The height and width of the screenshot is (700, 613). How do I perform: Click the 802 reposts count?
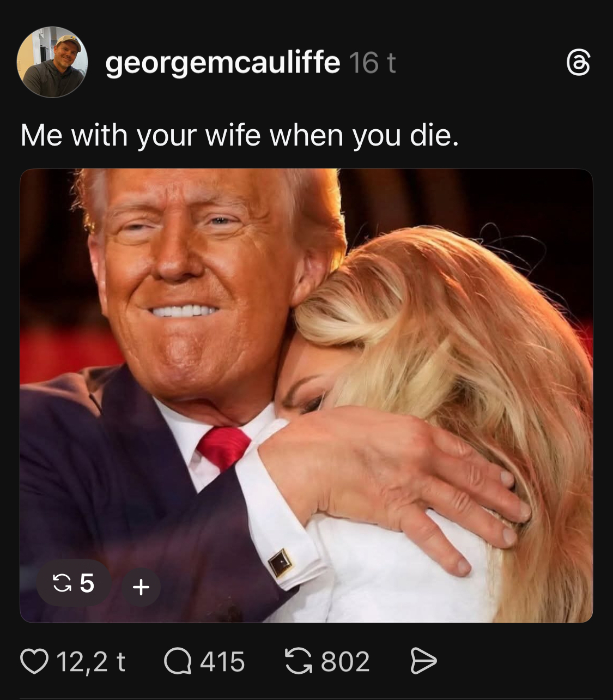pyautogui.click(x=345, y=662)
